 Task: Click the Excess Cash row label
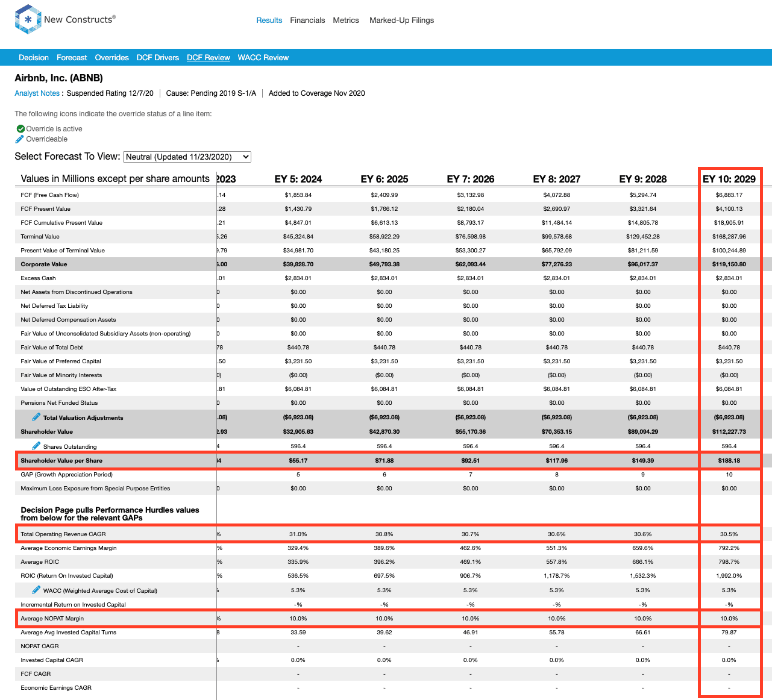click(39, 278)
